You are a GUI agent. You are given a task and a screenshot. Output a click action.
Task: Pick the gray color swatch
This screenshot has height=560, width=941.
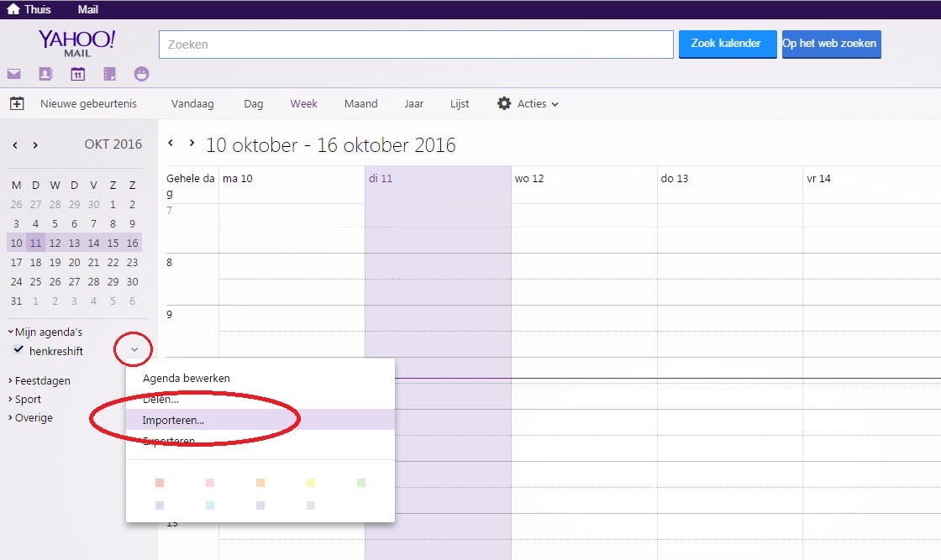click(311, 505)
